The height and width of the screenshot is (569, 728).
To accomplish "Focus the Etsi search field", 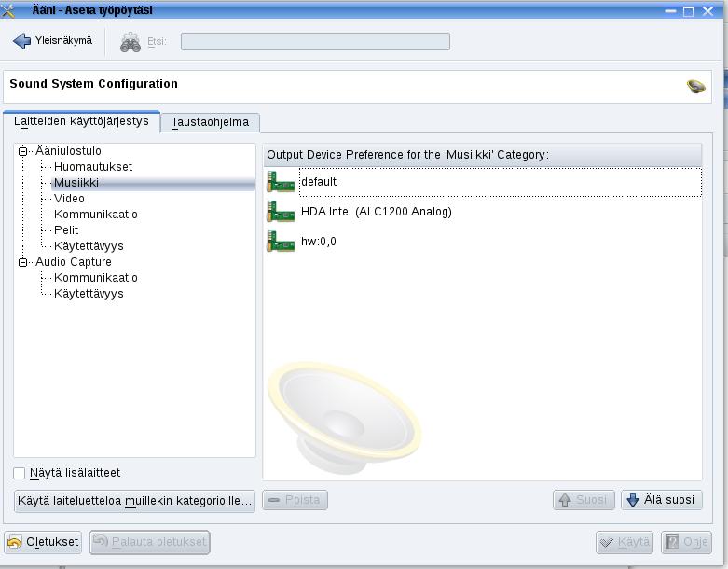I will (315, 41).
